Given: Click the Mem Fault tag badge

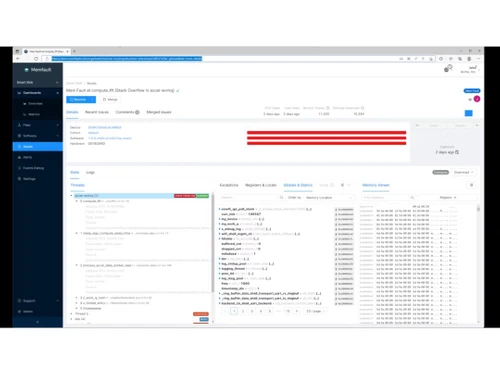Looking at the screenshot, I should point(472,91).
